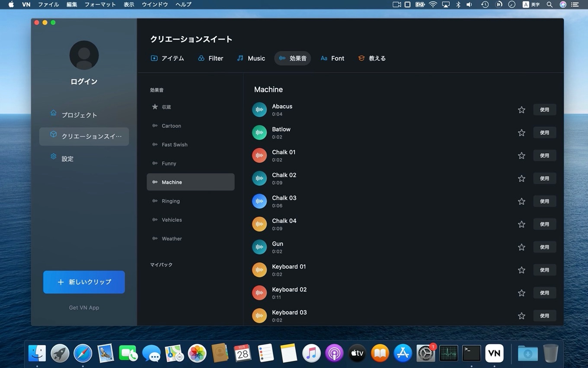Switch to the Filter tab
The width and height of the screenshot is (588, 368).
(211, 58)
